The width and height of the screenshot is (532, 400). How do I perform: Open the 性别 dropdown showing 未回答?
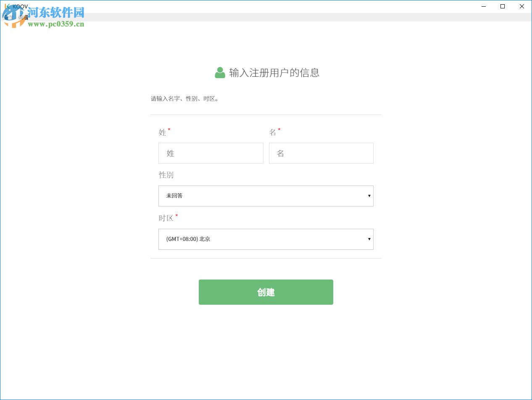click(266, 196)
